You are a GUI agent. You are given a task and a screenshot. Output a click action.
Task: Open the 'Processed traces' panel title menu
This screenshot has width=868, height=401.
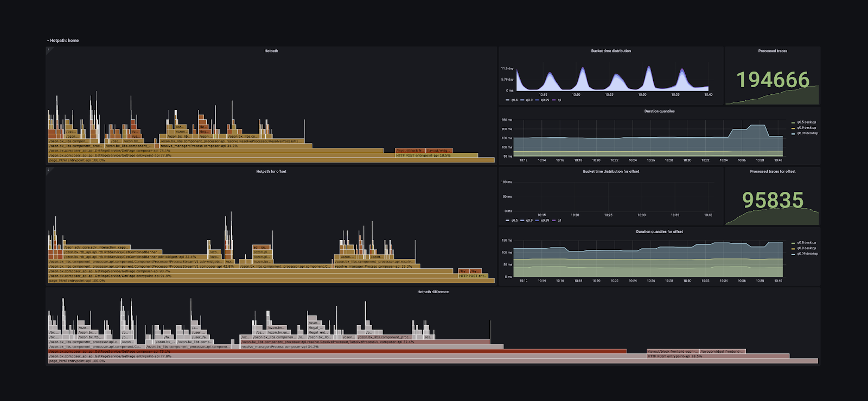pos(773,51)
